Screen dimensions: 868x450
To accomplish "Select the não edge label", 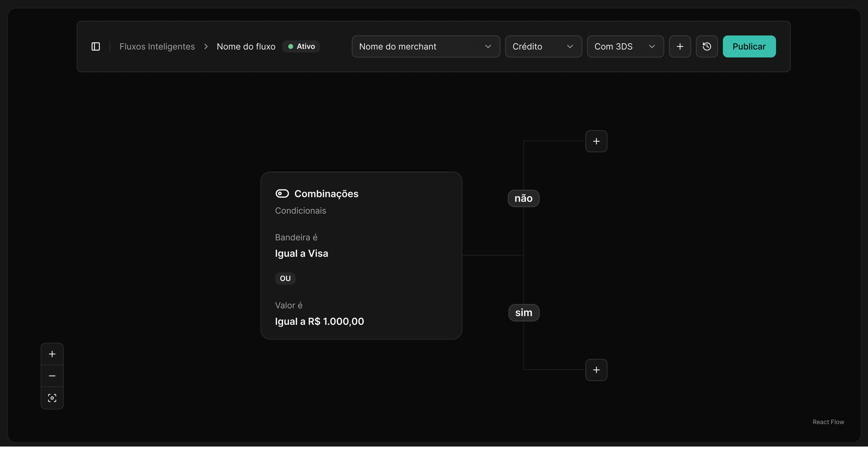I will (x=523, y=198).
